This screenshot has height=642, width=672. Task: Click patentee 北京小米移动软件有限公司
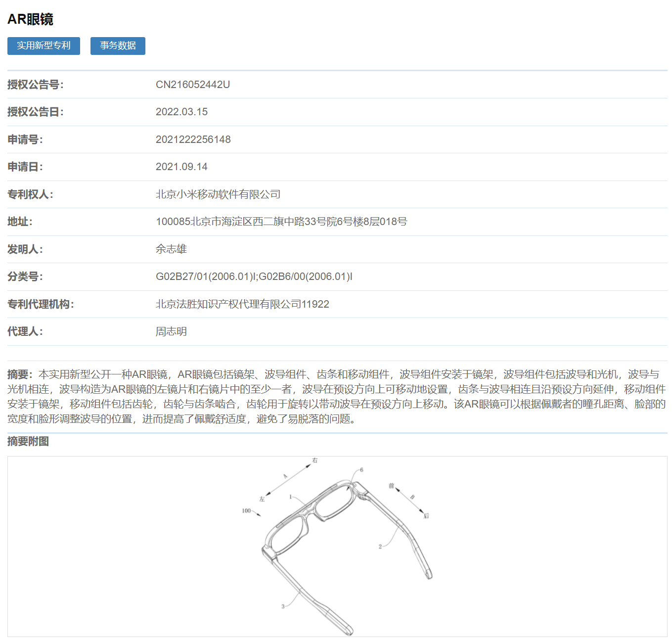[218, 194]
